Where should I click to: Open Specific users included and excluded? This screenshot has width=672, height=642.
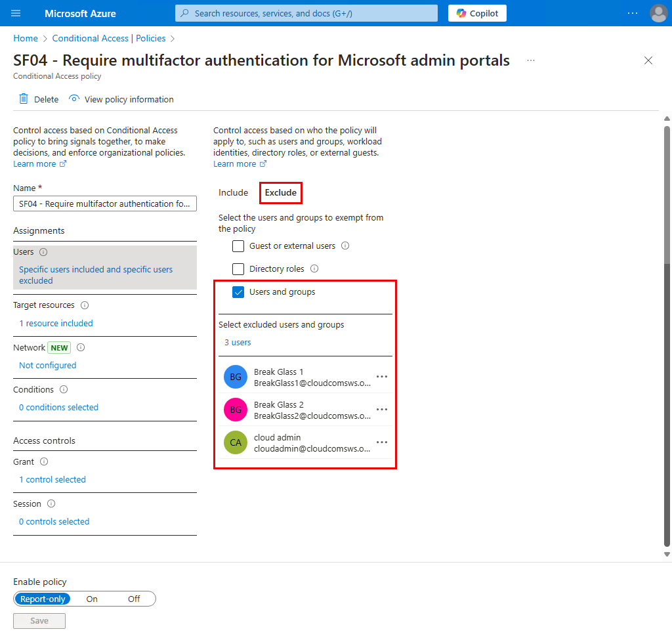point(96,274)
